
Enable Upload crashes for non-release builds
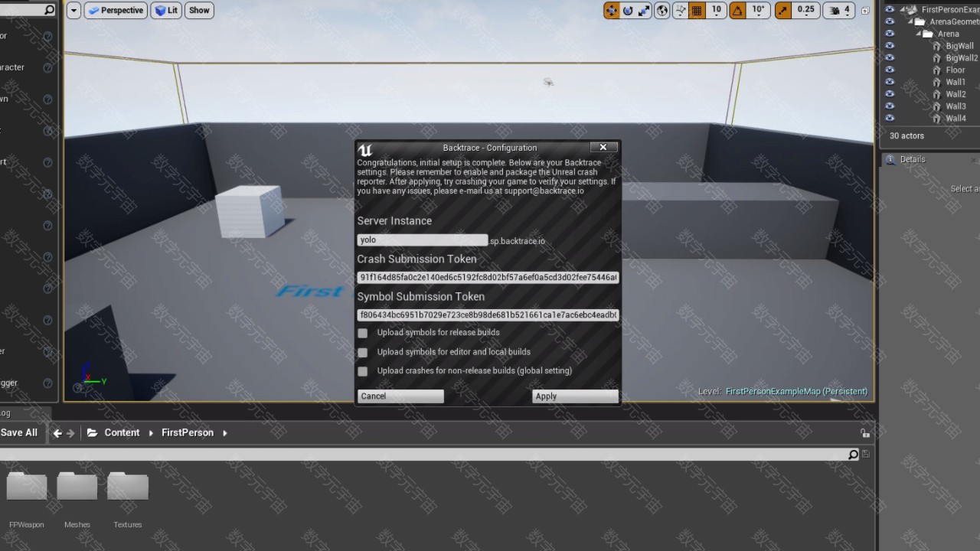coord(362,371)
